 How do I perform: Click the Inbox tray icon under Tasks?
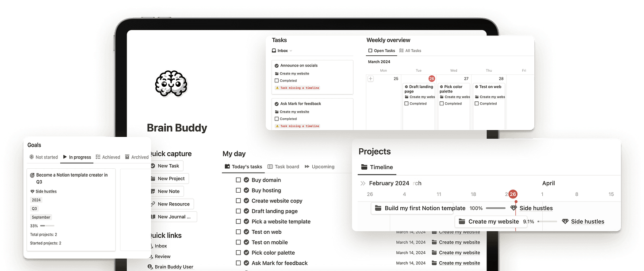274,51
